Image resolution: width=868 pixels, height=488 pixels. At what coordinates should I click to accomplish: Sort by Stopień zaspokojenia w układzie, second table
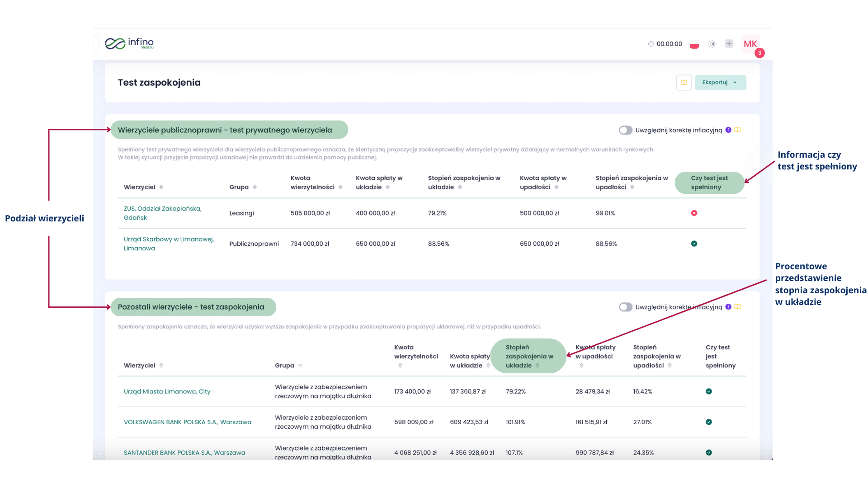pos(538,366)
